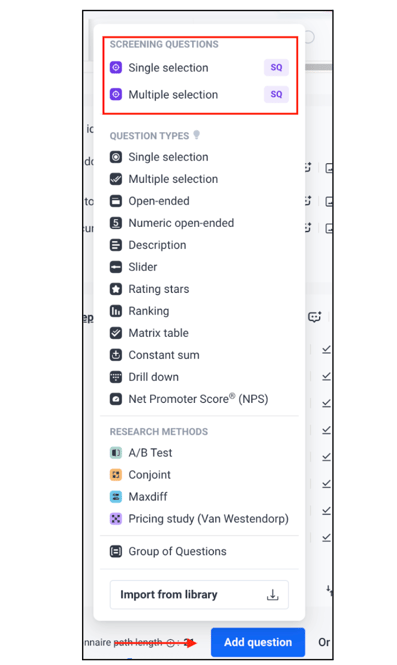Click the Drill down icon
The width and height of the screenshot is (397, 665).
(116, 377)
